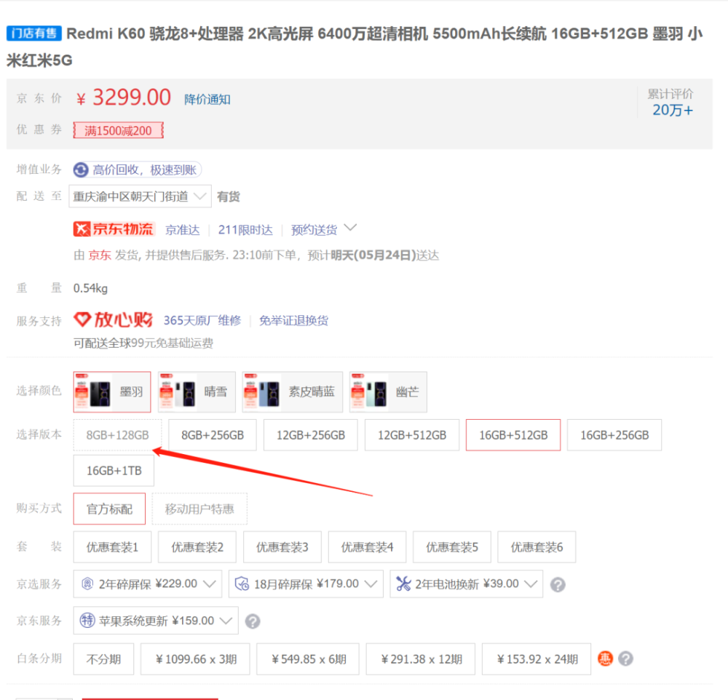Pick the 幽芒 color option
This screenshot has height=700, width=728.
388,391
